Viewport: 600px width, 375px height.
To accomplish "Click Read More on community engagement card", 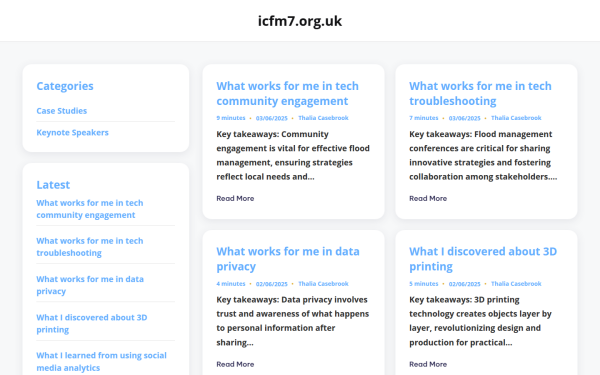I will point(235,198).
